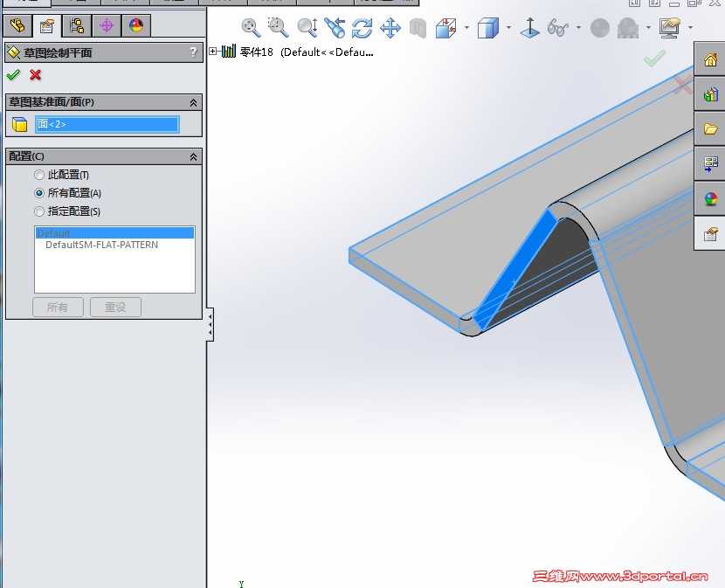The image size is (725, 588).
Task: Click the 零件18 part name in tree
Action: point(257,52)
